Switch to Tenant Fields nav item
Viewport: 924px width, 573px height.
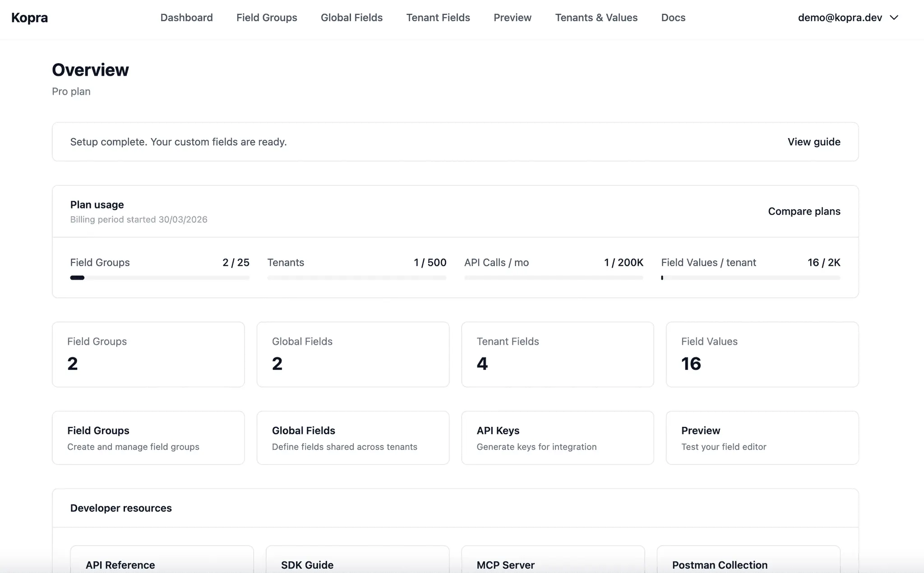(x=438, y=18)
